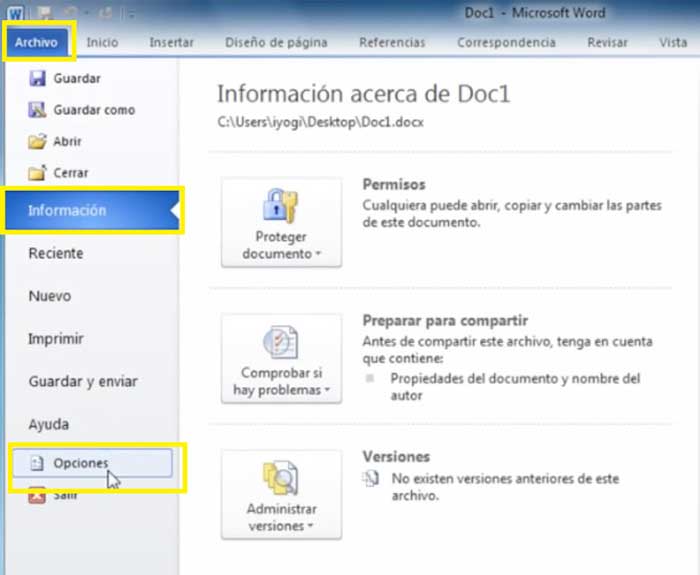
Task: Open the Ayuda section
Action: click(49, 424)
